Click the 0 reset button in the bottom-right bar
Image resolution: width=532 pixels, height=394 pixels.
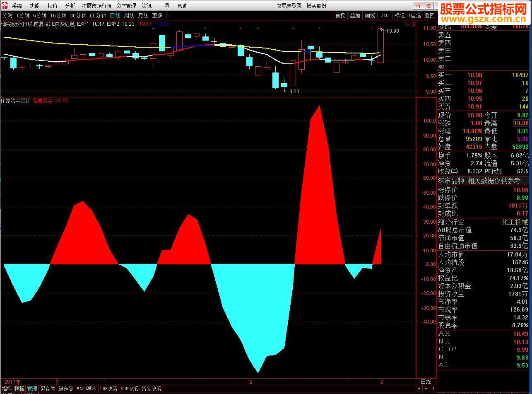tap(433, 389)
